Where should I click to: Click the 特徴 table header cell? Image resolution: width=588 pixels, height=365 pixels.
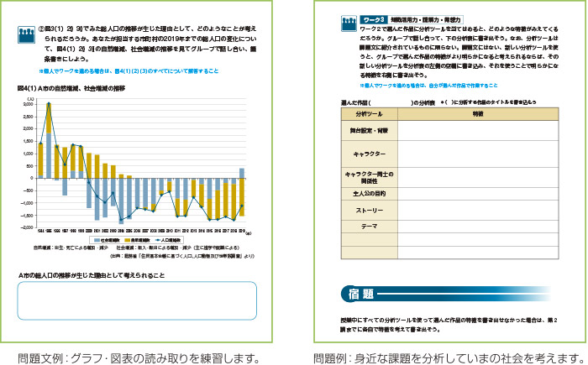point(478,114)
